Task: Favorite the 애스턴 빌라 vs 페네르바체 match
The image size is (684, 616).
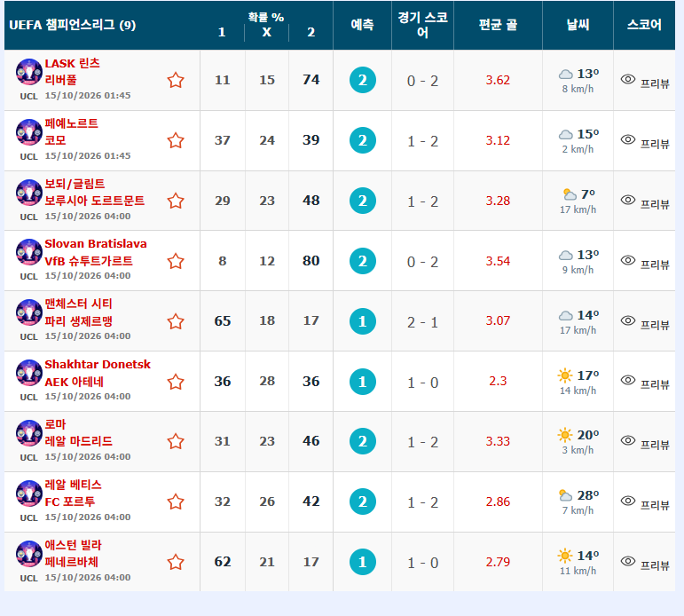Action: tap(176, 562)
